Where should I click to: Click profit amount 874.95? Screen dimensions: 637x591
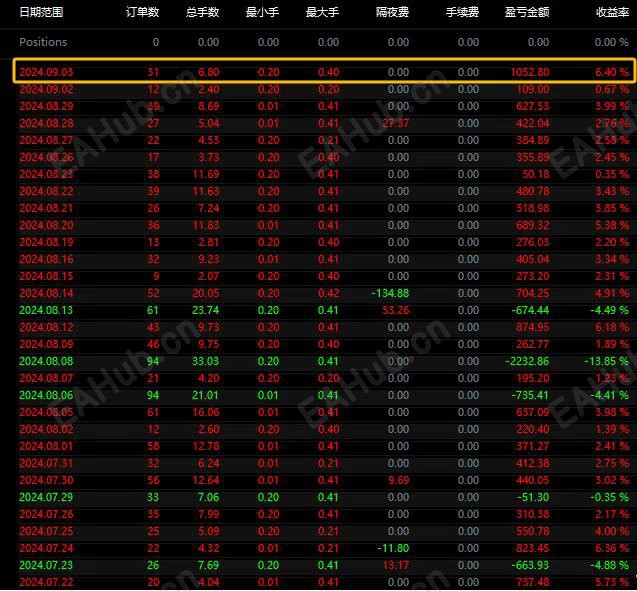[533, 327]
